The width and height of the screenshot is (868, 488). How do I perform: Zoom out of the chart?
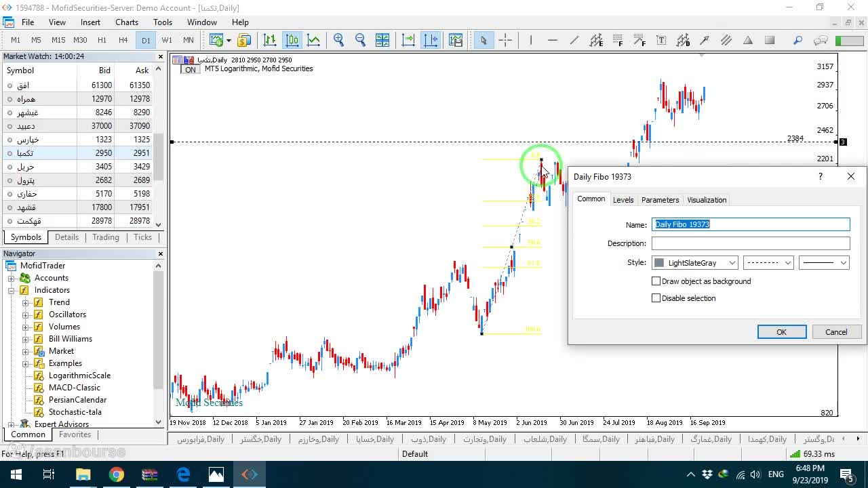coord(361,40)
